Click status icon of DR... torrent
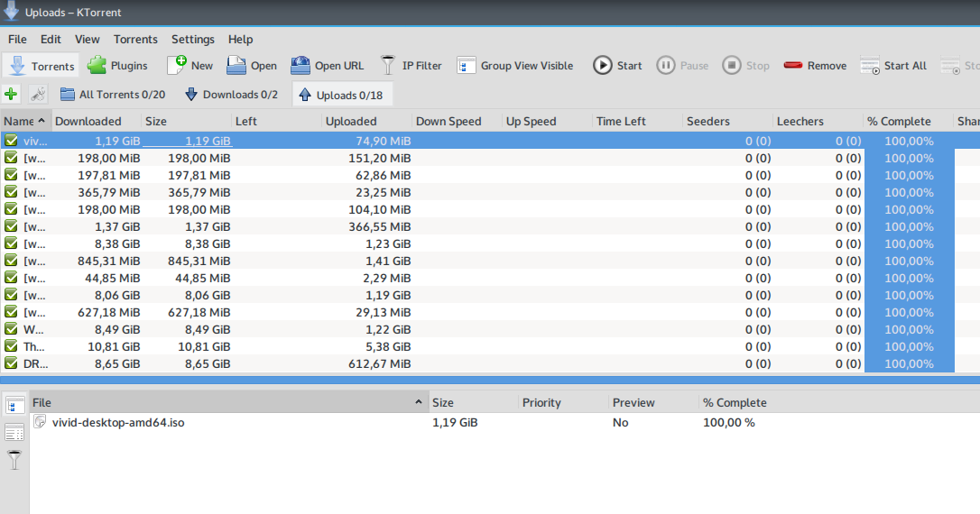Viewport: 980px width, 514px height. 11,363
